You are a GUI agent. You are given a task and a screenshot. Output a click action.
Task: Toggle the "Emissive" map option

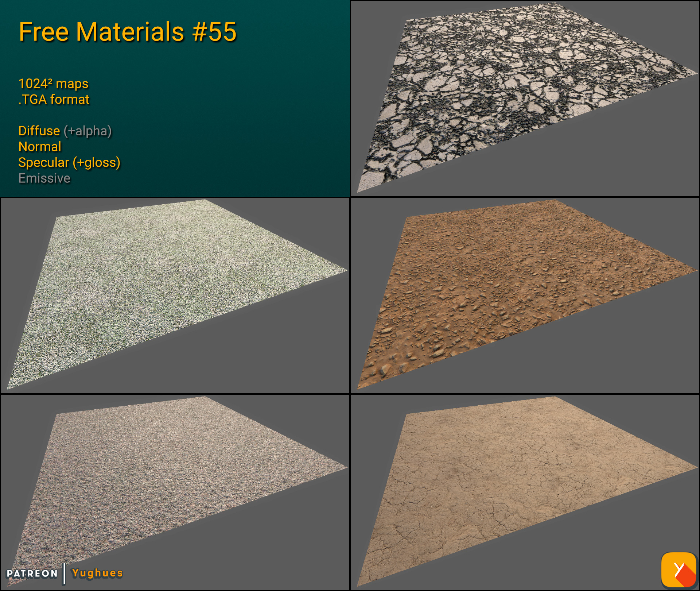coord(44,178)
